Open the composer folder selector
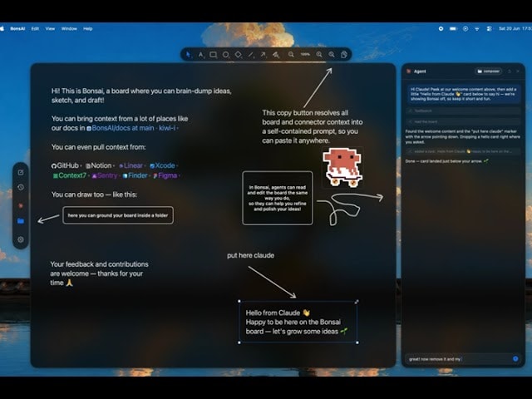This screenshot has height=399, width=532. click(488, 71)
